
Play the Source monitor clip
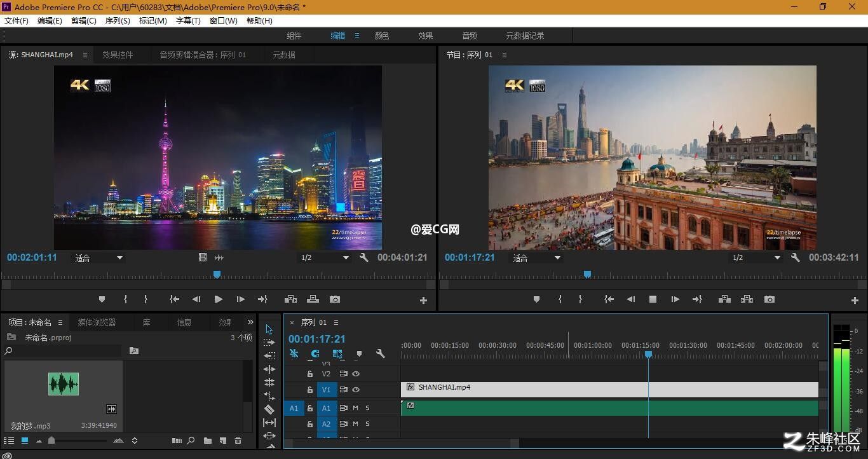click(x=218, y=299)
